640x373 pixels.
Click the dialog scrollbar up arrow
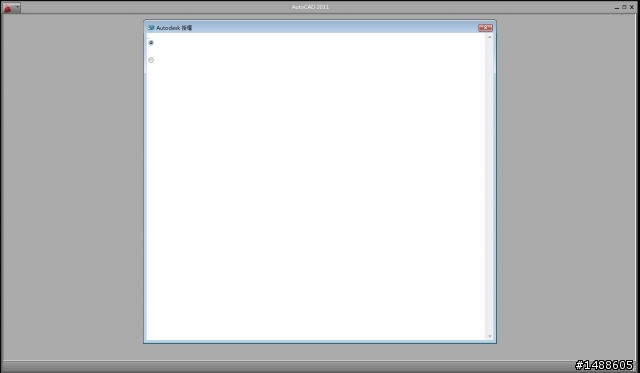click(490, 37)
